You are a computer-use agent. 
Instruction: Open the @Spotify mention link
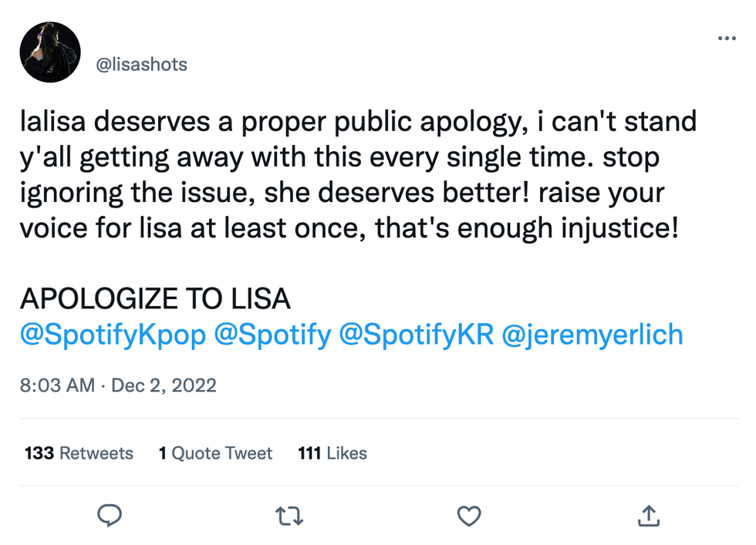tap(272, 335)
